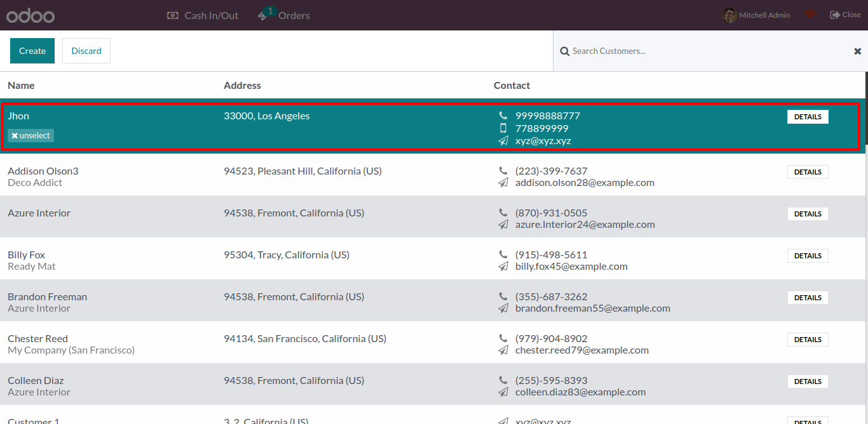
Task: Close the point of sale session
Action: coord(846,15)
